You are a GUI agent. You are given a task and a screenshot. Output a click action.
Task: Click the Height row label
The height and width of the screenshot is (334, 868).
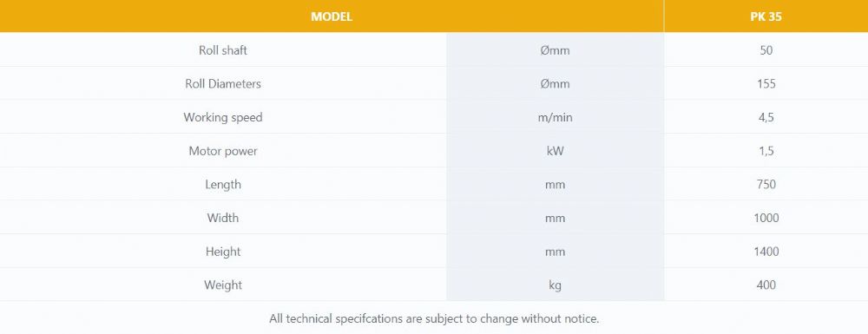pos(223,252)
